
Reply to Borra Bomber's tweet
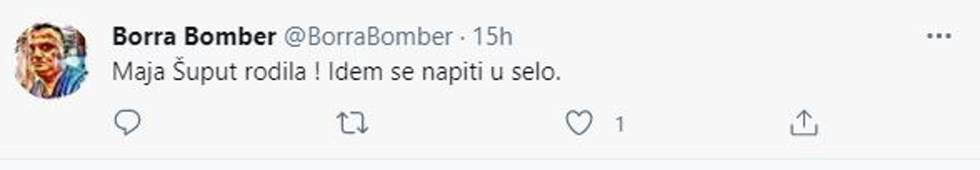[127, 122]
